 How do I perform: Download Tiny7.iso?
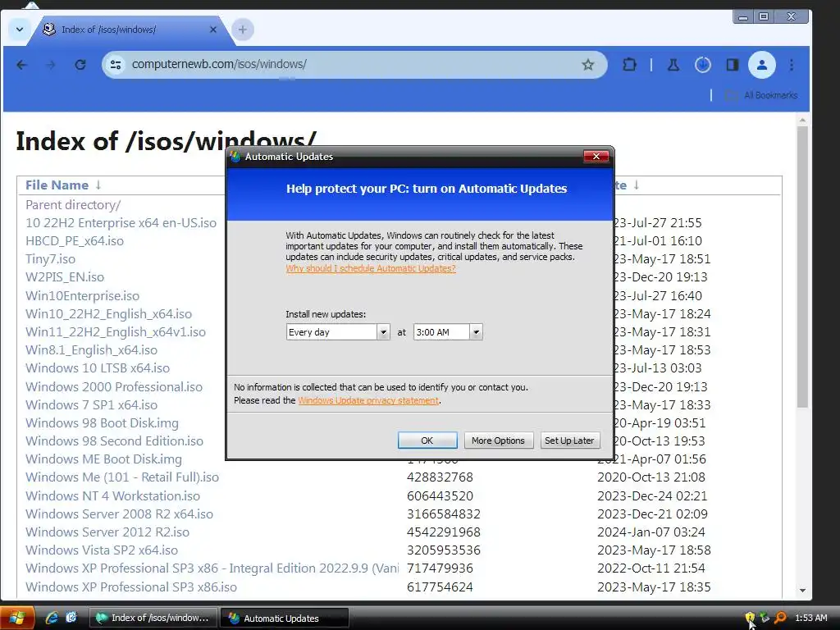pos(50,259)
